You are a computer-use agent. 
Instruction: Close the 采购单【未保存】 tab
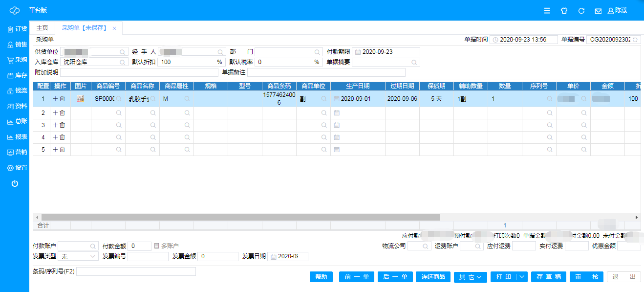114,28
